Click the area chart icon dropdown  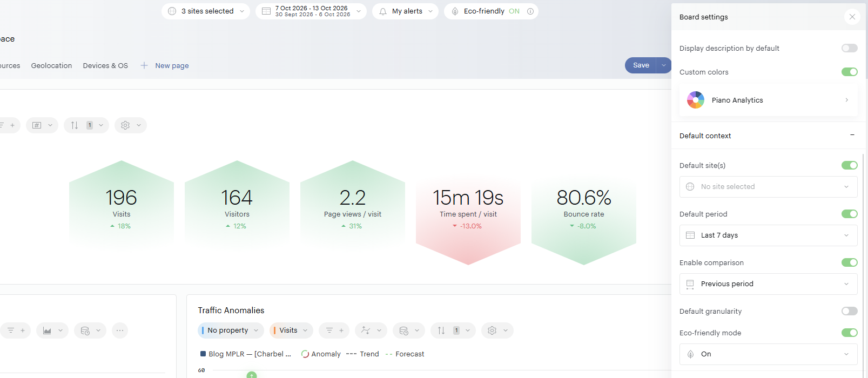click(52, 330)
